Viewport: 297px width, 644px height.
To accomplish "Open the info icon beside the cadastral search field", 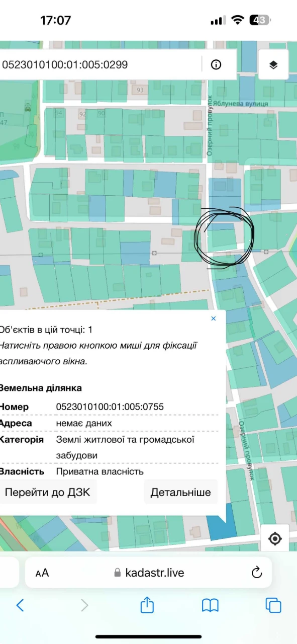I will (216, 64).
